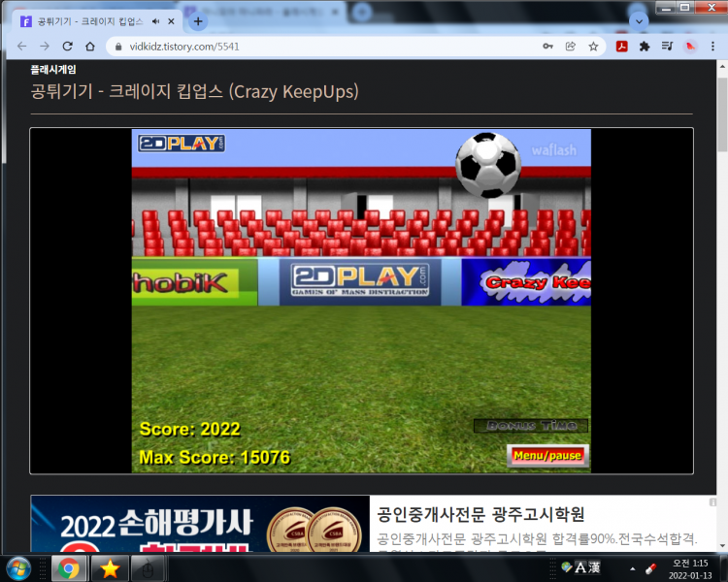
Task: Open 공인중개사전문 광주고시학원 ad link
Action: point(480,514)
